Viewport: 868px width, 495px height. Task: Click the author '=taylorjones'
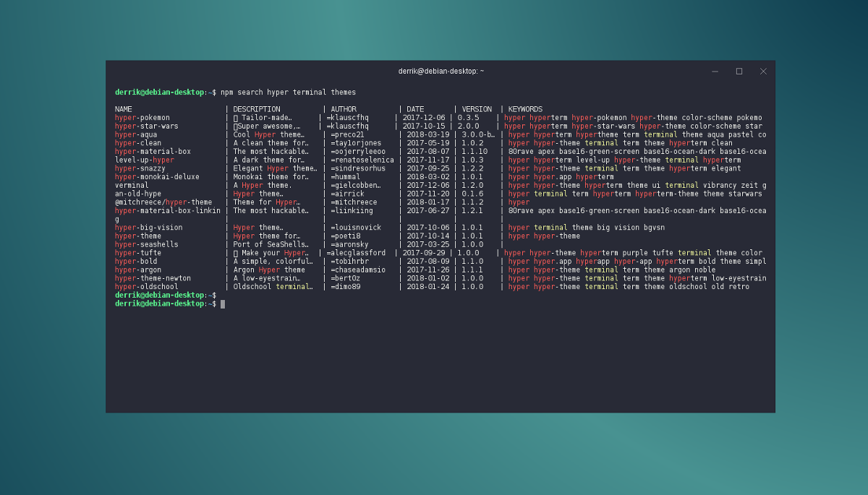(x=356, y=143)
